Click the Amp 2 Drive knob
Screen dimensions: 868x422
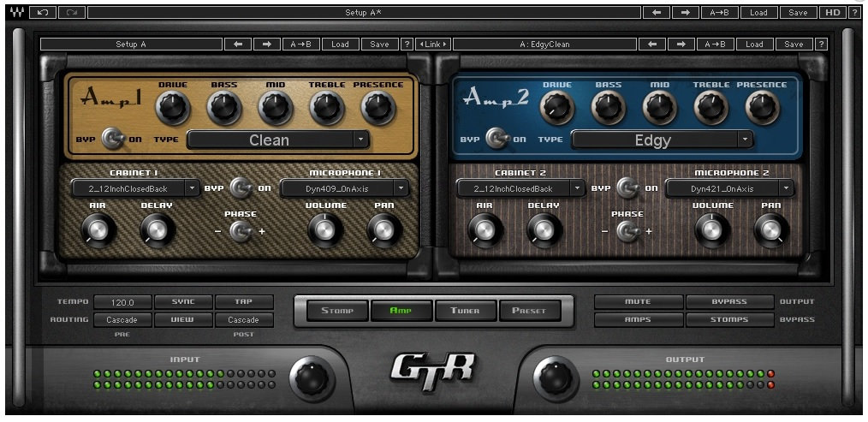point(557,108)
